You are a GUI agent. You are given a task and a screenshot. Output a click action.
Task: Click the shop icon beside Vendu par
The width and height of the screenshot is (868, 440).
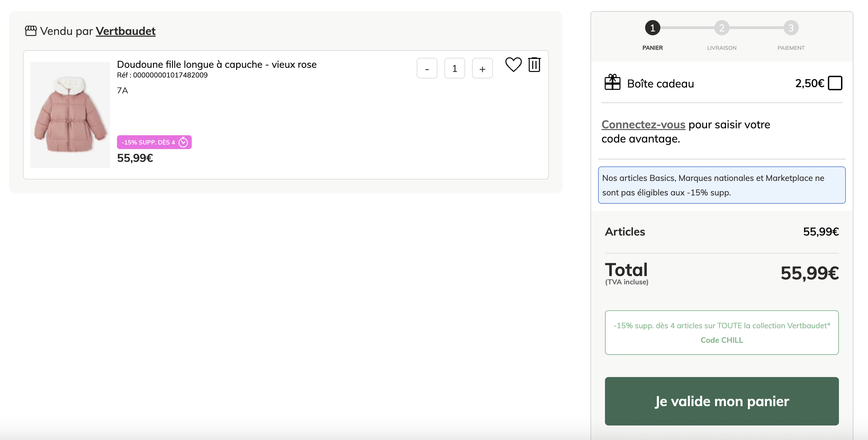click(31, 31)
